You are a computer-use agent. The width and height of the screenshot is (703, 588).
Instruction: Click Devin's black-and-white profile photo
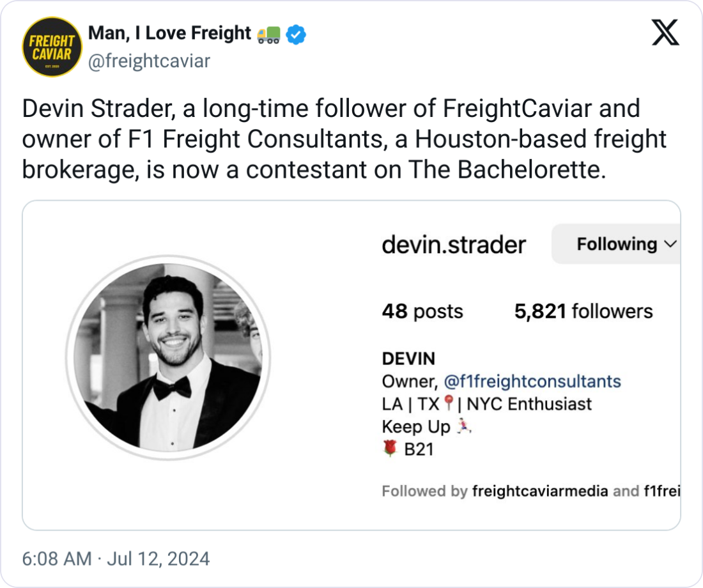168,358
